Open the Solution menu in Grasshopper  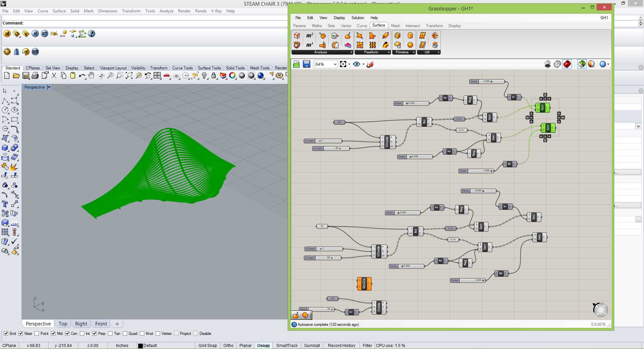pos(357,18)
